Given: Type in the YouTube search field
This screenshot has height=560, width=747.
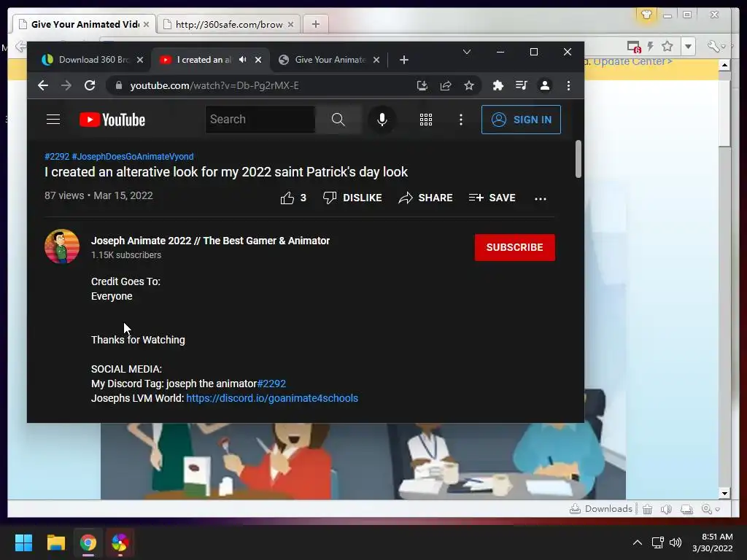Looking at the screenshot, I should [260, 120].
